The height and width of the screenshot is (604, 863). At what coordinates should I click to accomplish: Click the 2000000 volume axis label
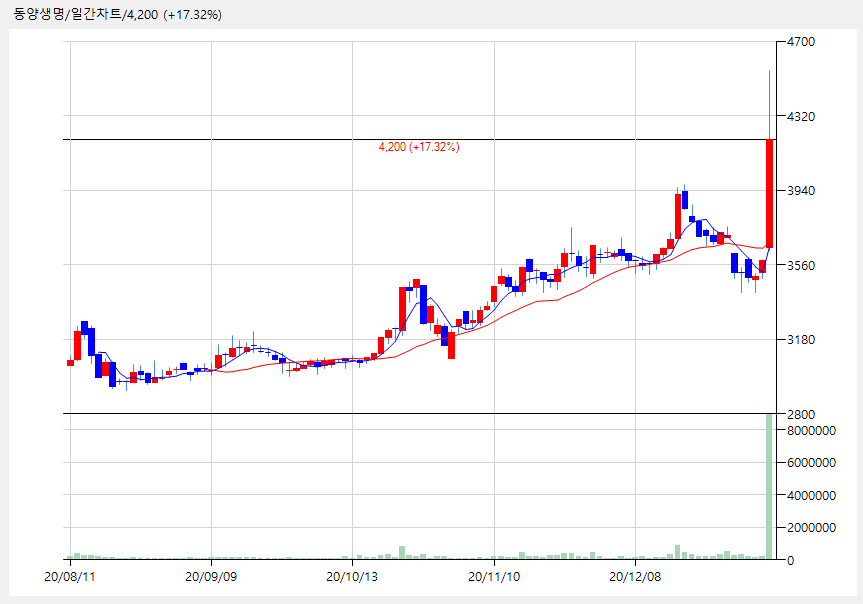pos(811,527)
